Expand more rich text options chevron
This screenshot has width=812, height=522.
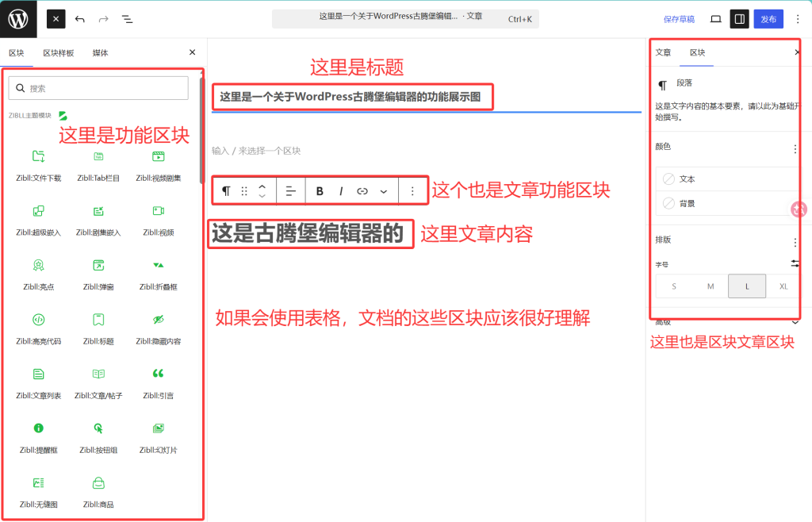(x=383, y=191)
